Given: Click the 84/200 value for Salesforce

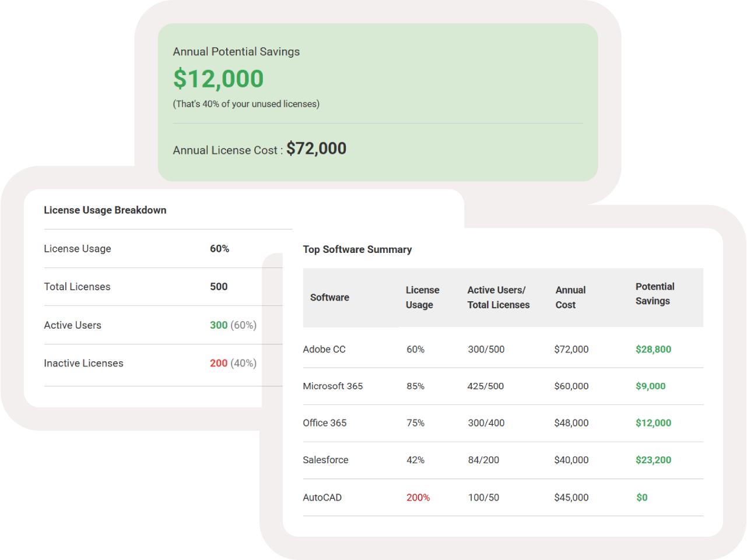Looking at the screenshot, I should point(483,460).
